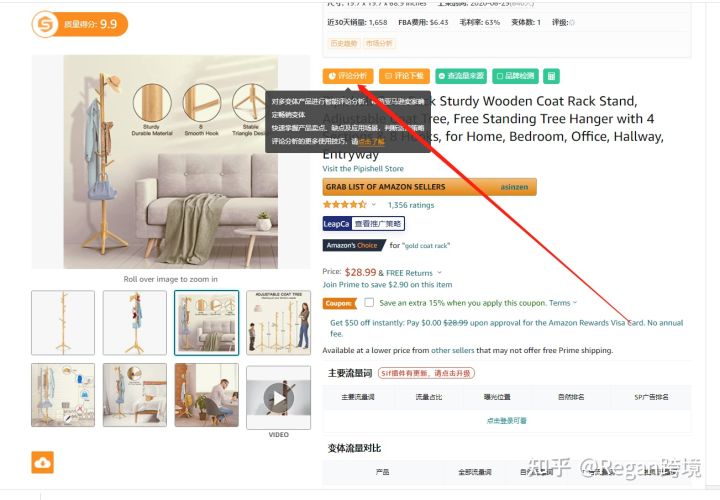Expand the FREE Returns dropdown chevron

(x=439, y=273)
